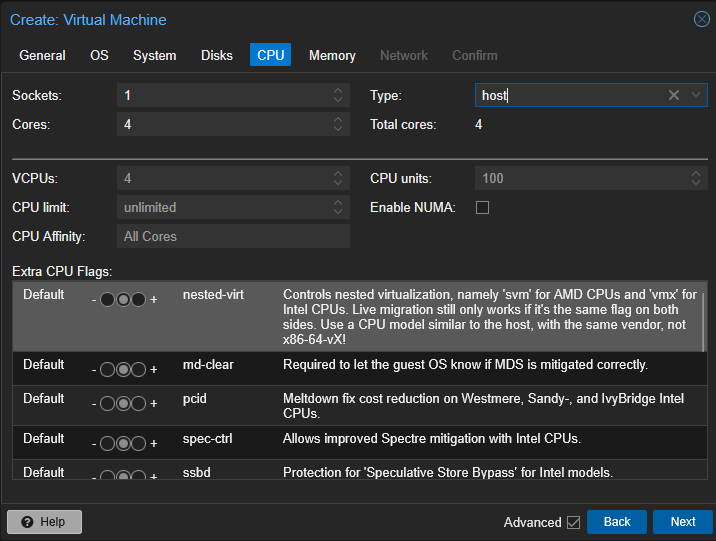Enable the NUMA checkbox
Image resolution: width=716 pixels, height=541 pixels.
pos(482,208)
